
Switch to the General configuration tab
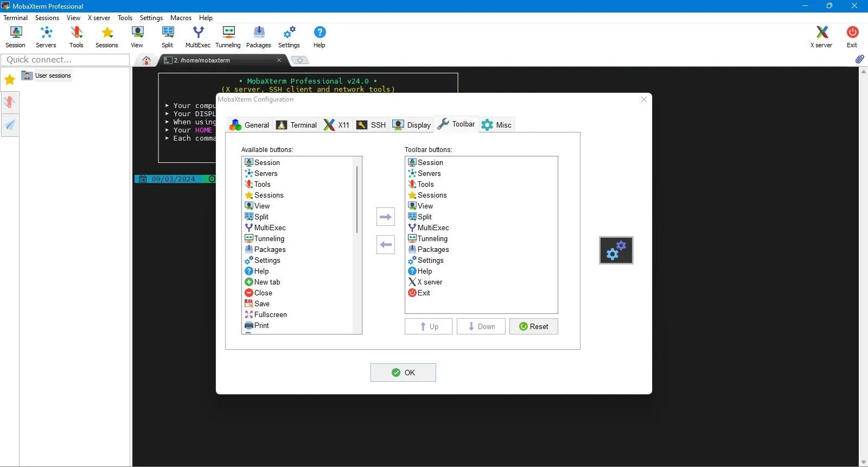pyautogui.click(x=250, y=125)
